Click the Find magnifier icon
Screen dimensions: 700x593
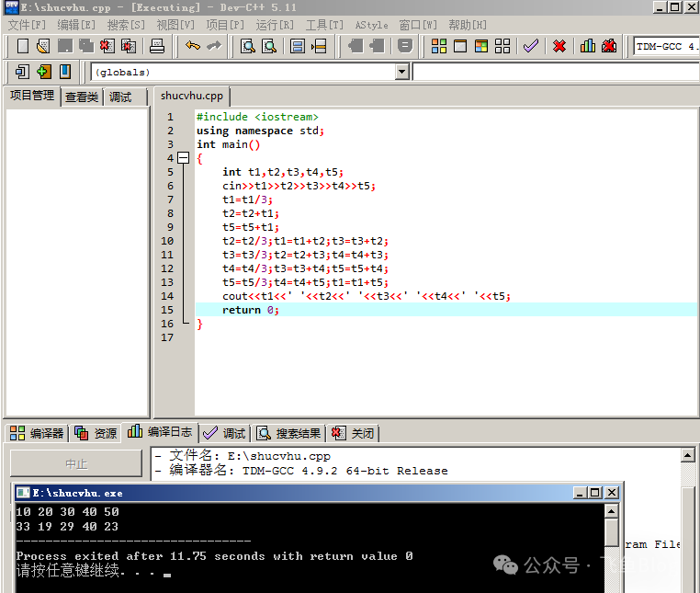coord(248,46)
